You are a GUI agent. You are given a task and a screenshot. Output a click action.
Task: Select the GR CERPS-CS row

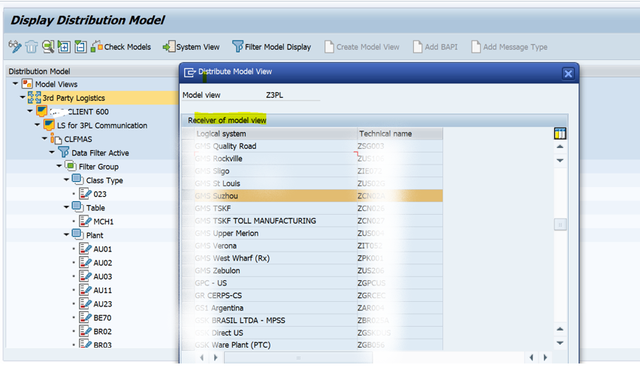(x=312, y=295)
